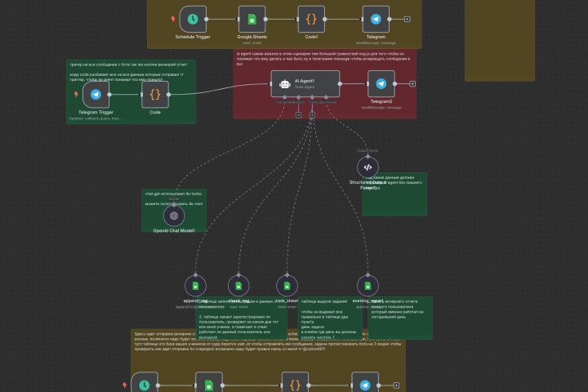Click the Output Parser connector under AI Agent1

(326, 97)
